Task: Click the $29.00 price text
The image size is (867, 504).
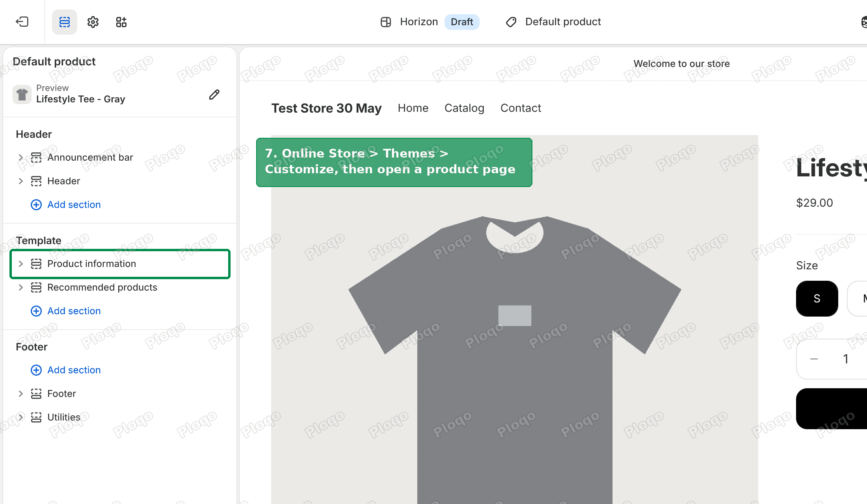Action: click(815, 203)
